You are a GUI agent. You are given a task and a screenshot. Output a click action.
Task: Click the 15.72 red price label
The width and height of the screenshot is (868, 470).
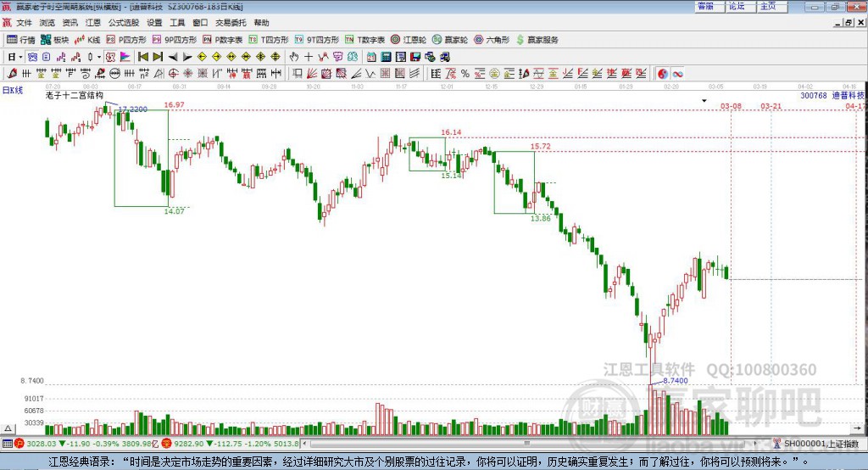click(540, 146)
